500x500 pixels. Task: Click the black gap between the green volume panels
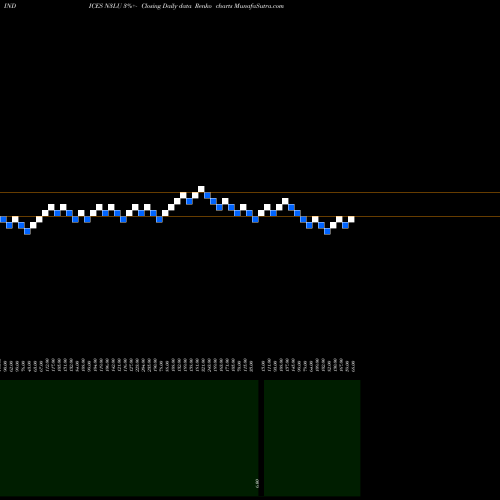(261, 438)
